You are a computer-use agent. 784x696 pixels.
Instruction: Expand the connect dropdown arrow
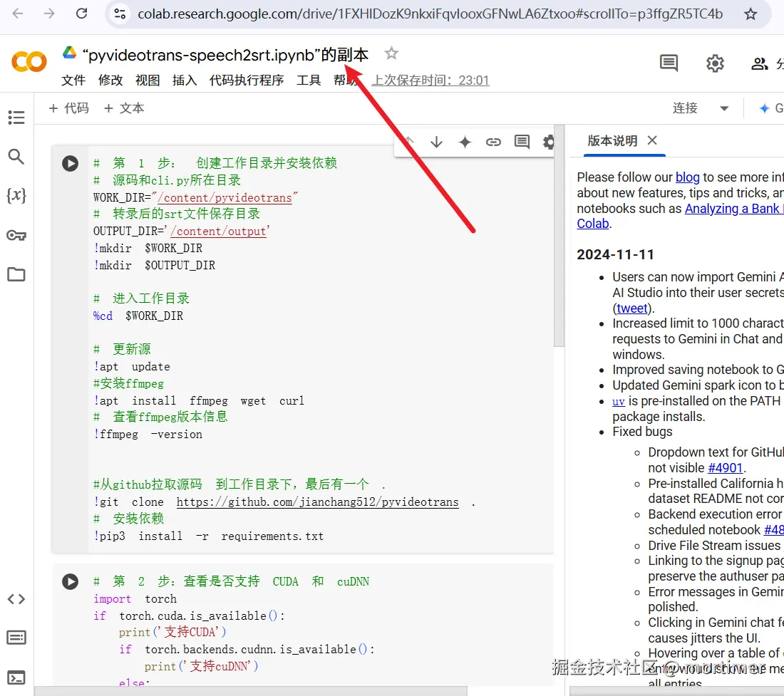(x=724, y=108)
